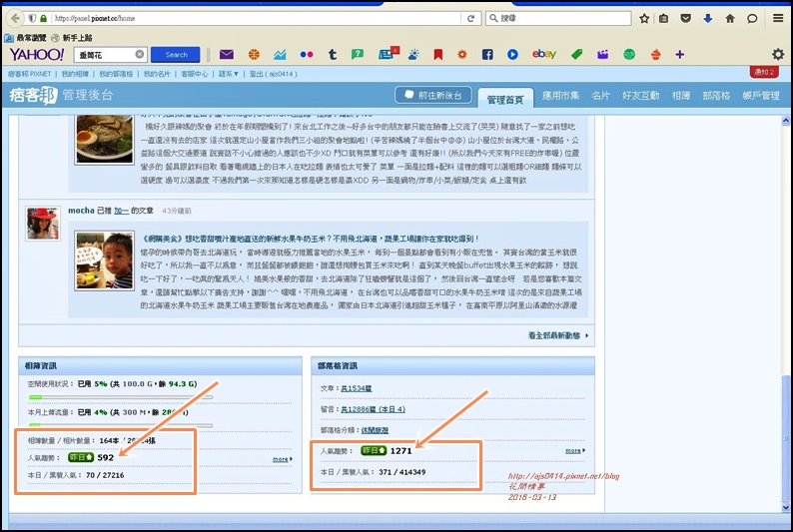Go to the browser home page icon

(730, 18)
